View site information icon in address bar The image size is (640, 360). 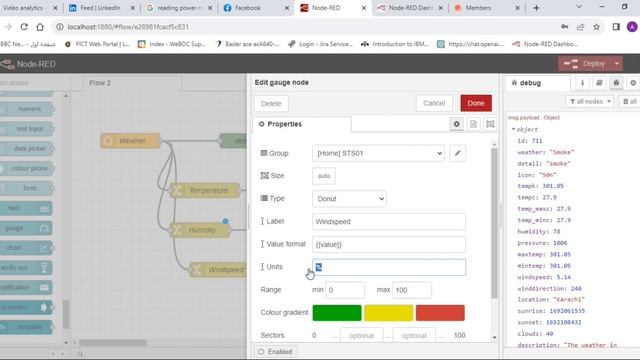[60, 27]
